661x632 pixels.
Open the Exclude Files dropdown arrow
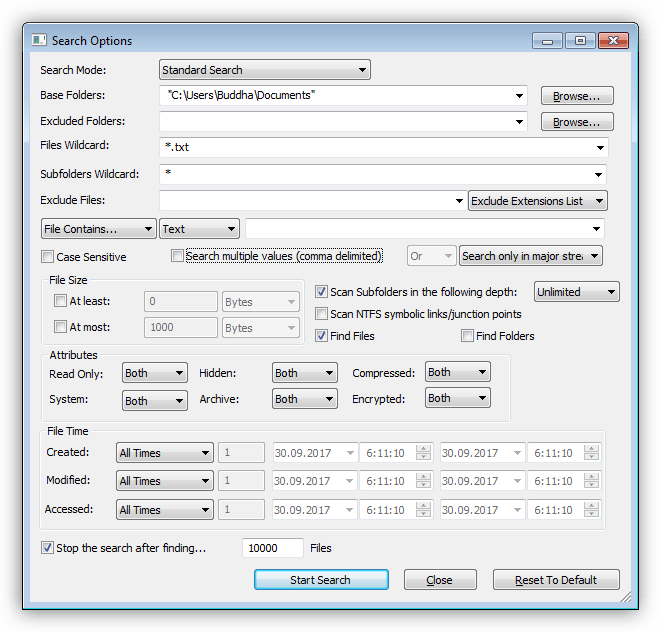point(459,201)
